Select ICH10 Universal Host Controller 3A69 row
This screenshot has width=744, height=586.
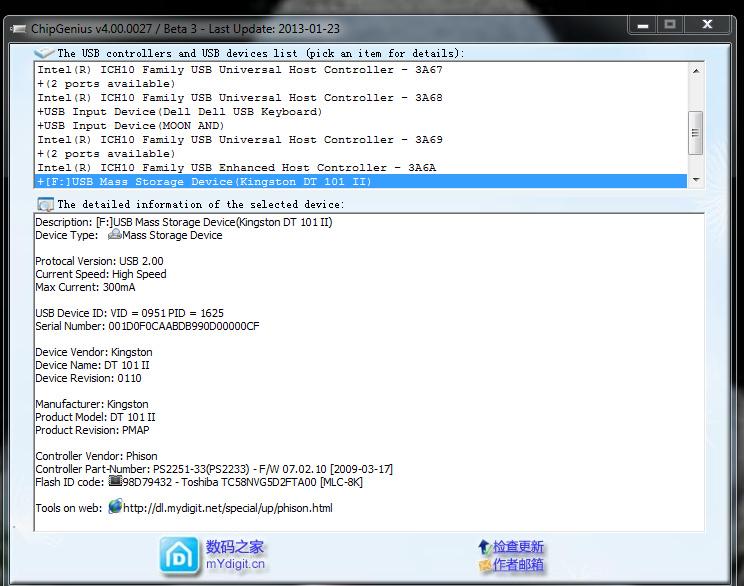[x=361, y=140]
